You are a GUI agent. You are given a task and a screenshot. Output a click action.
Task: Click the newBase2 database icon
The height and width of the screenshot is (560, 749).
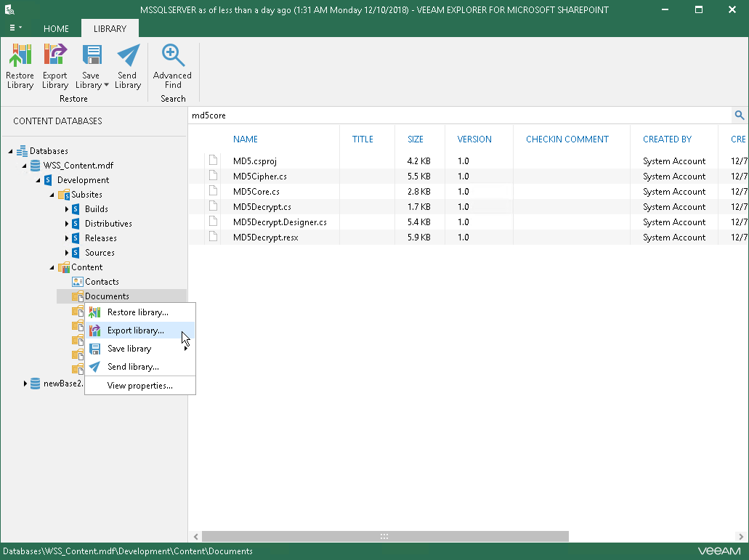tap(36, 384)
